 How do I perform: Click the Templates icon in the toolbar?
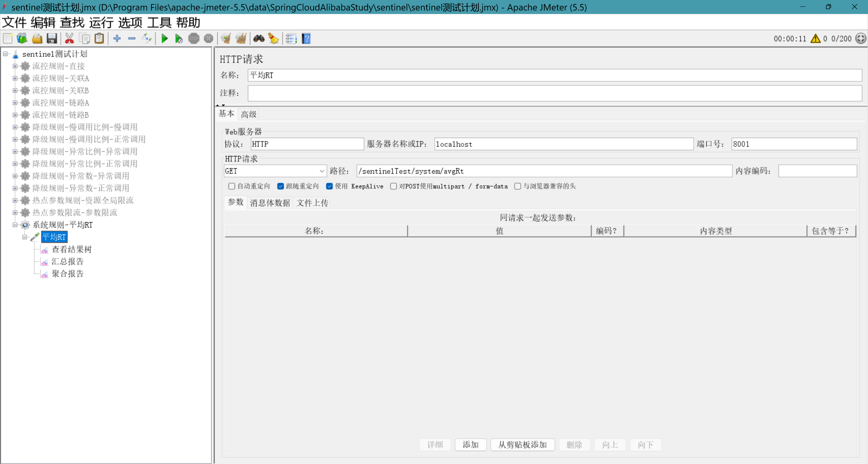pyautogui.click(x=22, y=38)
